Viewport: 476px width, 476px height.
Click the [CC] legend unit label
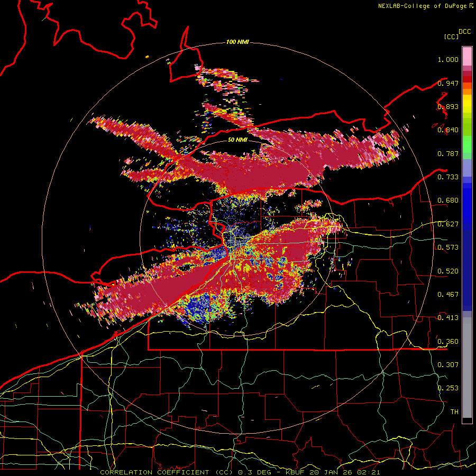pyautogui.click(x=451, y=36)
